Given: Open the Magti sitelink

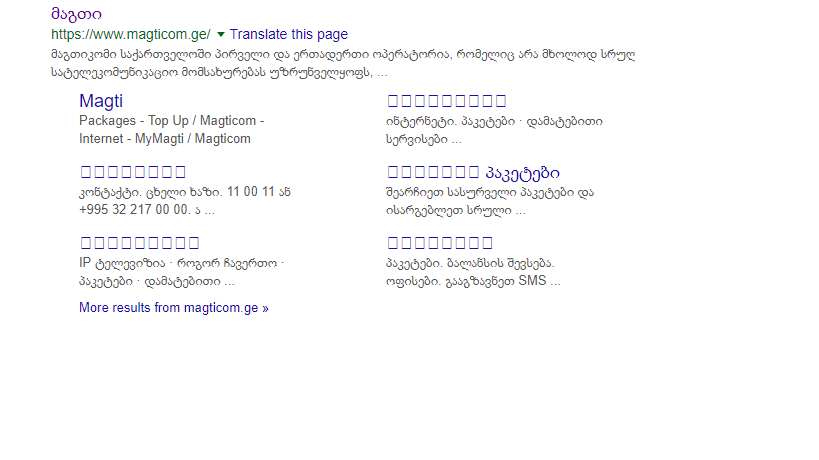Looking at the screenshot, I should pos(101,101).
